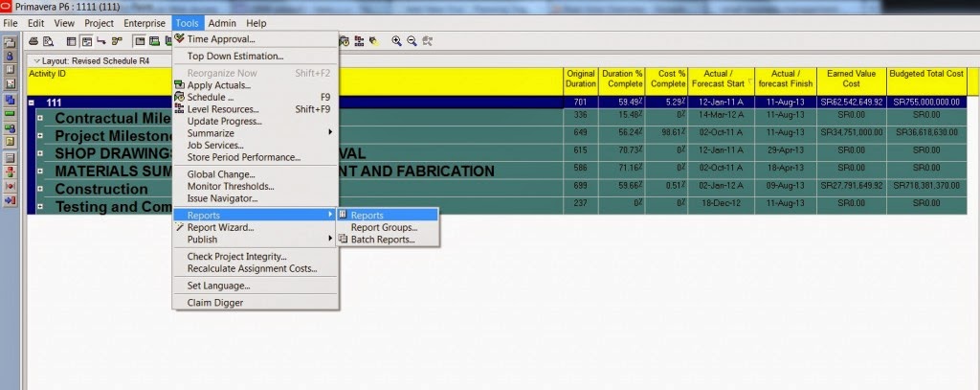
Task: Choose Claim Digger in Tools menu
Action: point(256,303)
